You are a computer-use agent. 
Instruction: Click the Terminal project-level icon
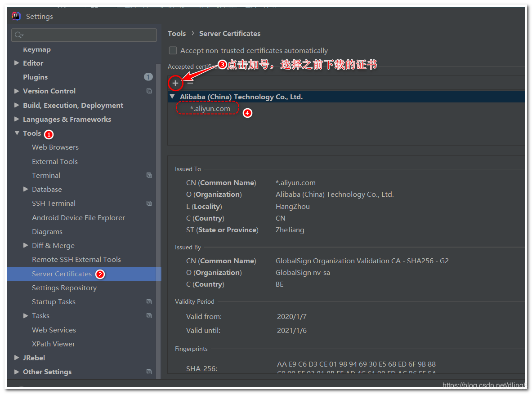click(149, 175)
